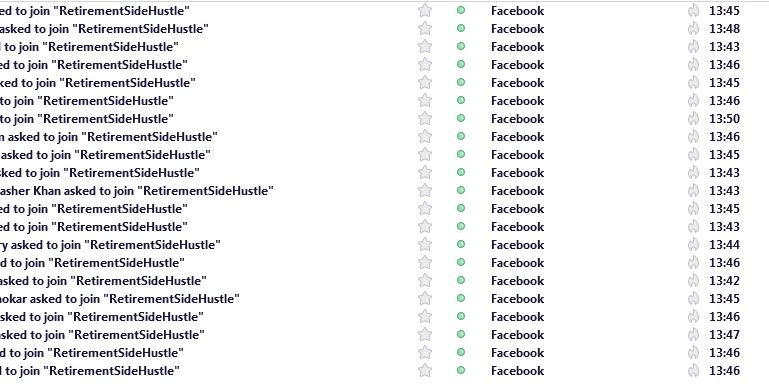Star the 13:50 Facebook email
This screenshot has width=769, height=387.
pyautogui.click(x=425, y=118)
